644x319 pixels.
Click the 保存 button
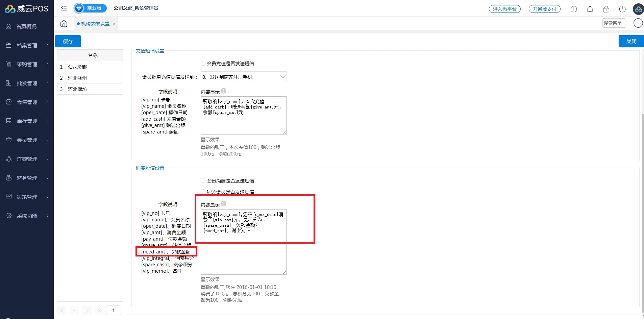(x=68, y=41)
